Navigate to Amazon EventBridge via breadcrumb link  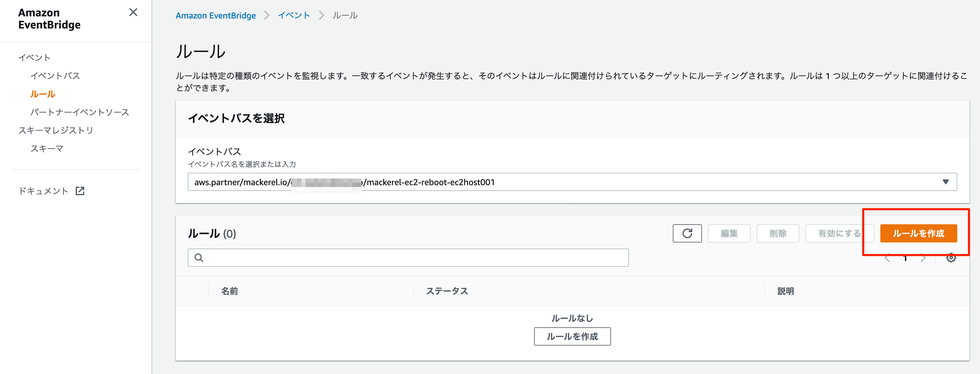coord(215,15)
